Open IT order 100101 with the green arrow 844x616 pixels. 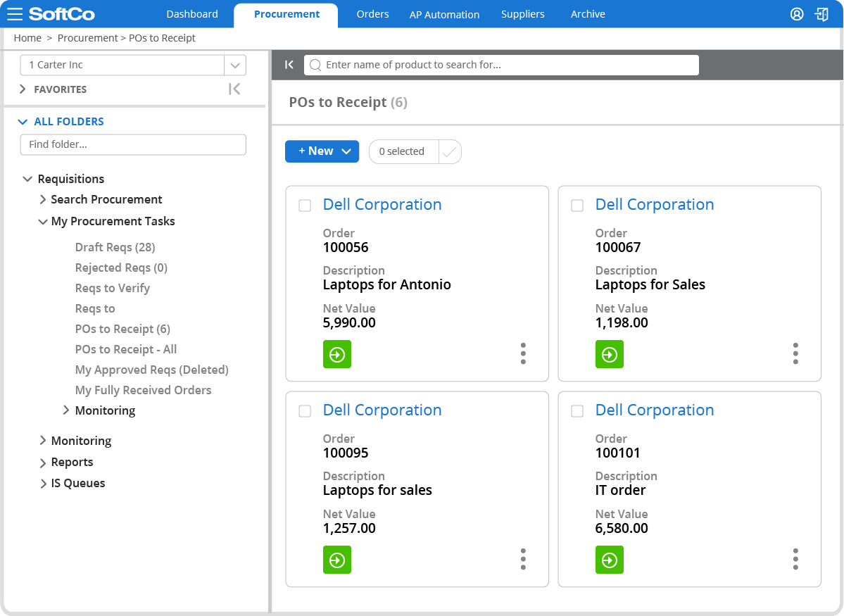609,560
